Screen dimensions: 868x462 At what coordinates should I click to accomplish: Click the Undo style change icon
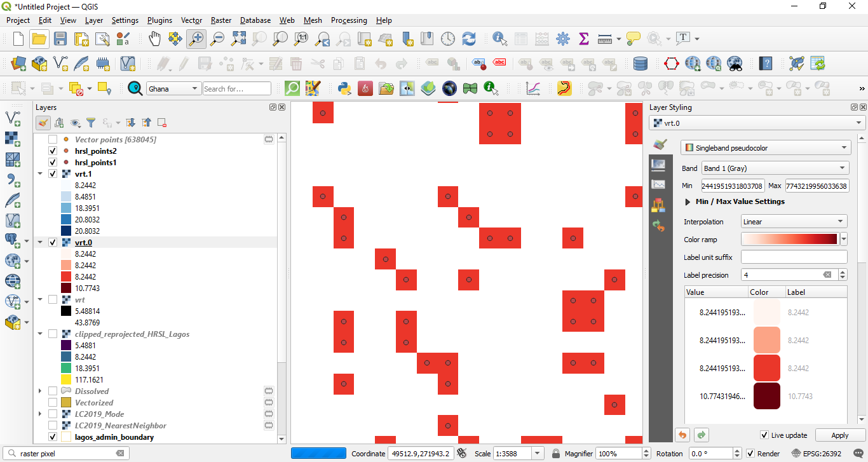click(x=682, y=435)
